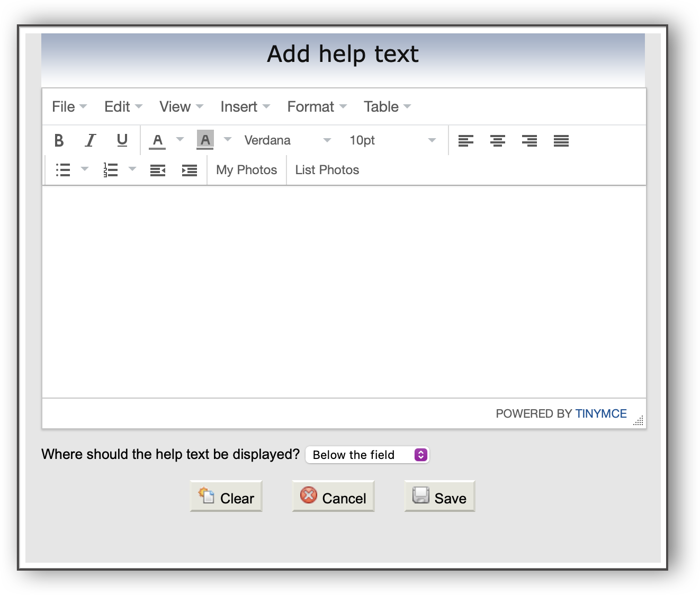Open the background color picker arrow
Screen dimensions: 700x595
click(x=228, y=140)
